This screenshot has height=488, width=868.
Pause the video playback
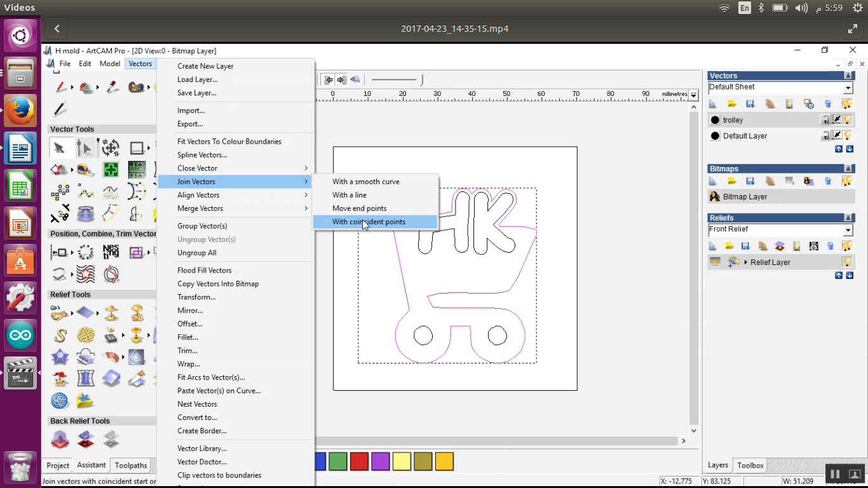(x=835, y=473)
